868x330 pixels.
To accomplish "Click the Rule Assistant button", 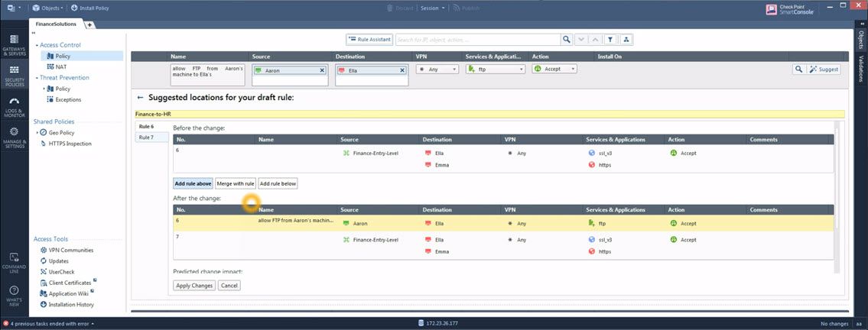I will point(369,40).
